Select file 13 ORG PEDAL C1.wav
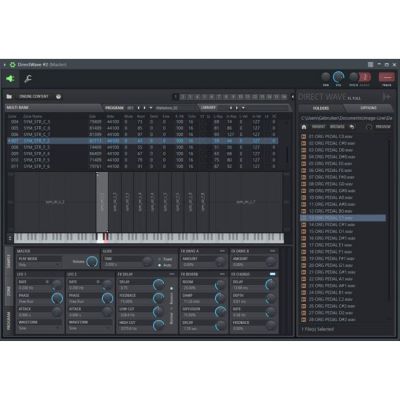The image size is (400, 400). [x=343, y=218]
